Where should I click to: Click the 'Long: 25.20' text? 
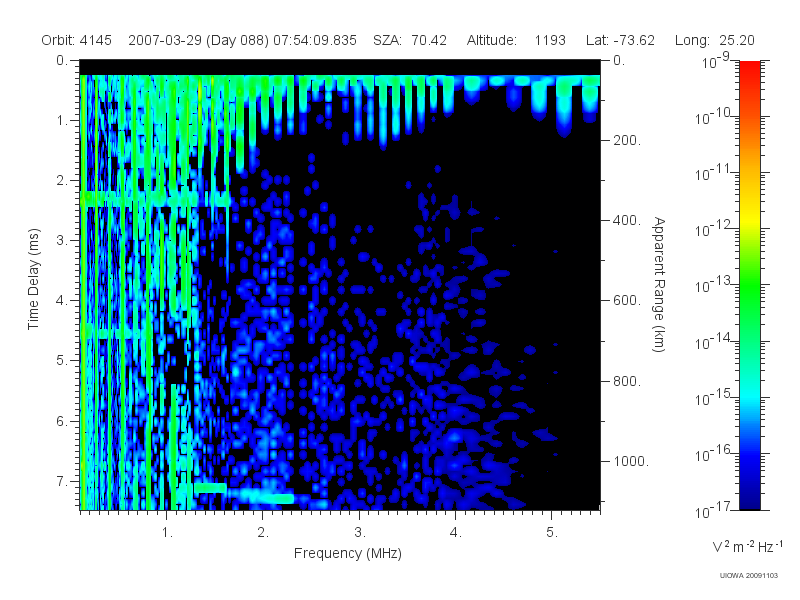(x=714, y=40)
